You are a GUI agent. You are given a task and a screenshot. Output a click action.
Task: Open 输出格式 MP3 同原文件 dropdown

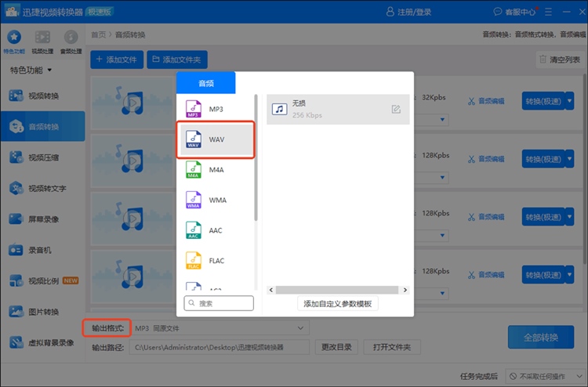[220, 328]
